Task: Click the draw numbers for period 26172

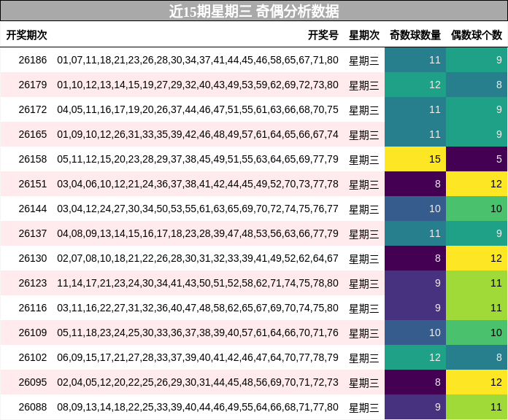Action: click(x=198, y=109)
